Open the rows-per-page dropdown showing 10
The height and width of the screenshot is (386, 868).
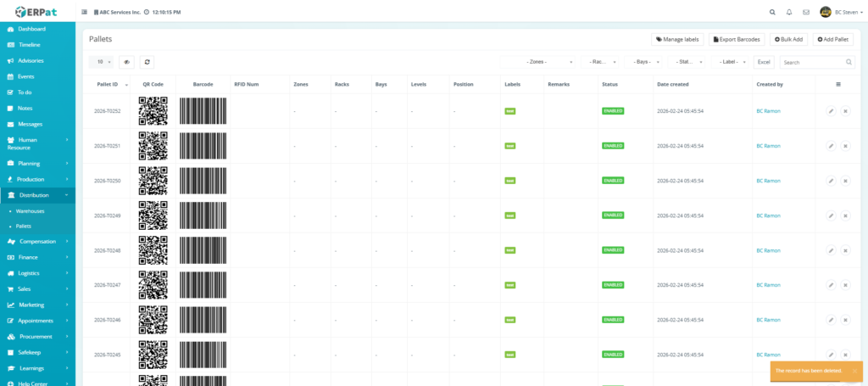(x=101, y=62)
